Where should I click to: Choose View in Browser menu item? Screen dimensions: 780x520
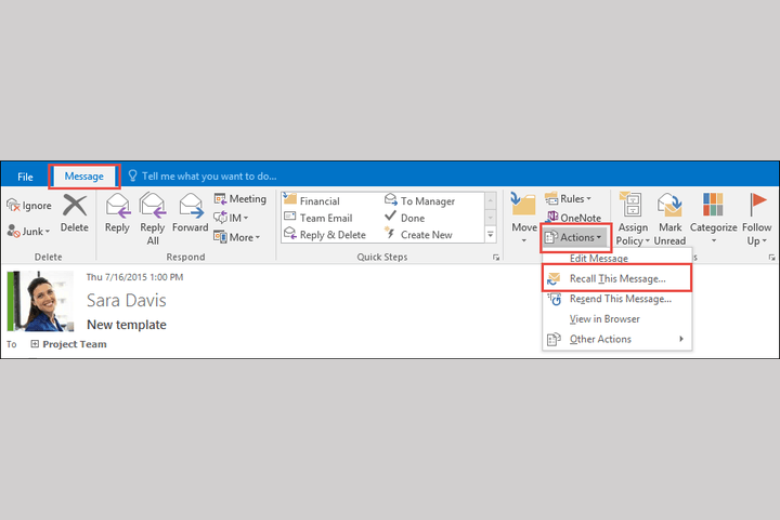pyautogui.click(x=617, y=319)
